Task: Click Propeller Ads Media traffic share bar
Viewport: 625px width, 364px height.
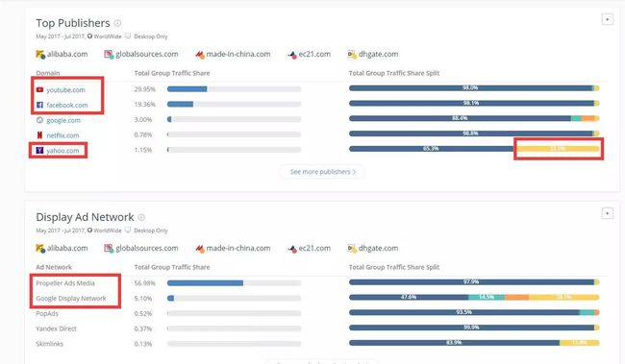Action: [x=234, y=283]
